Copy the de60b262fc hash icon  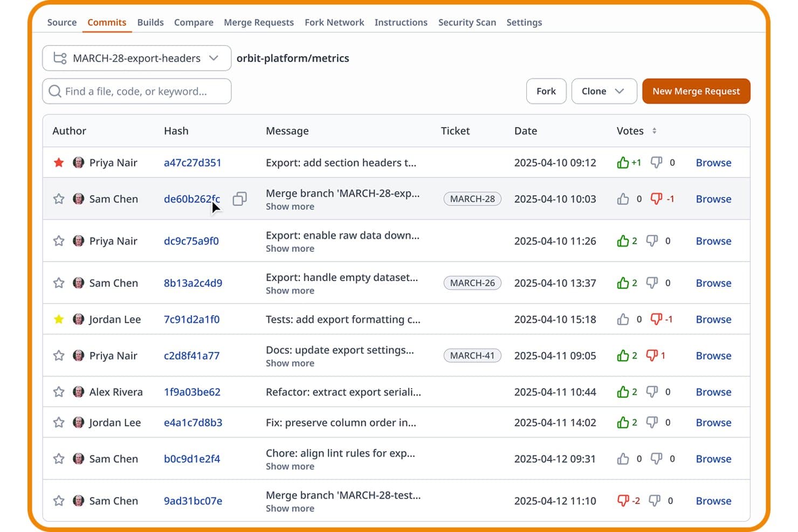click(x=240, y=199)
